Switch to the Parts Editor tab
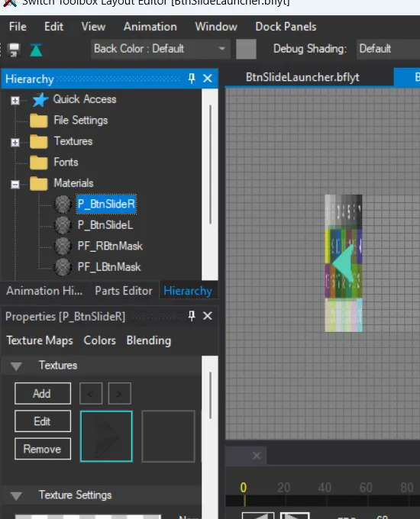 (124, 291)
